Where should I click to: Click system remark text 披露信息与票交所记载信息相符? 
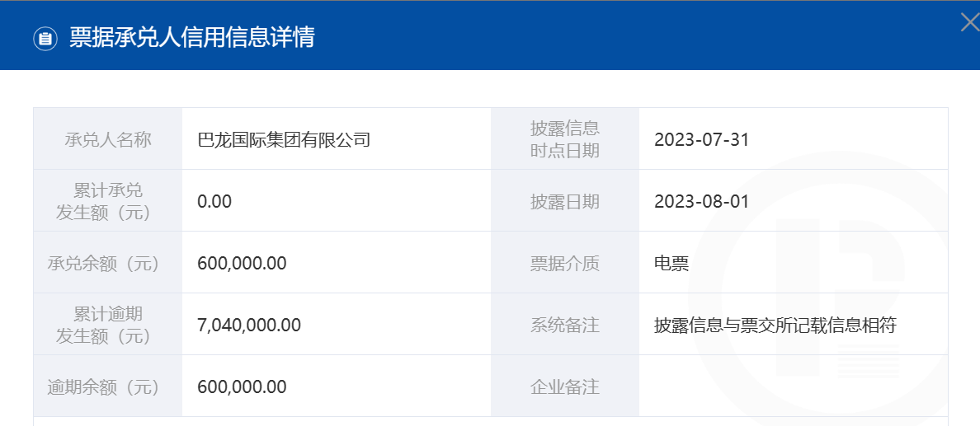tap(775, 325)
